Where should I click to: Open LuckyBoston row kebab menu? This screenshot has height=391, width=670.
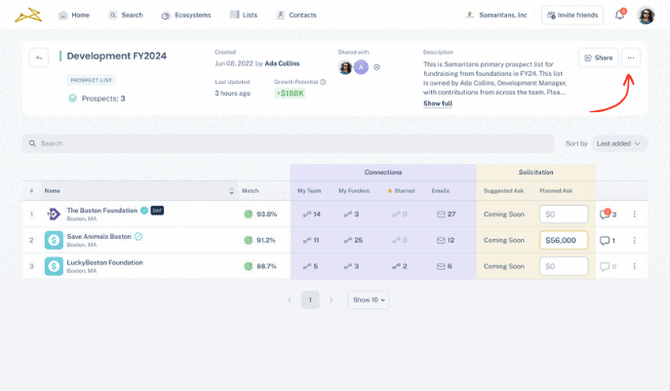click(x=635, y=266)
